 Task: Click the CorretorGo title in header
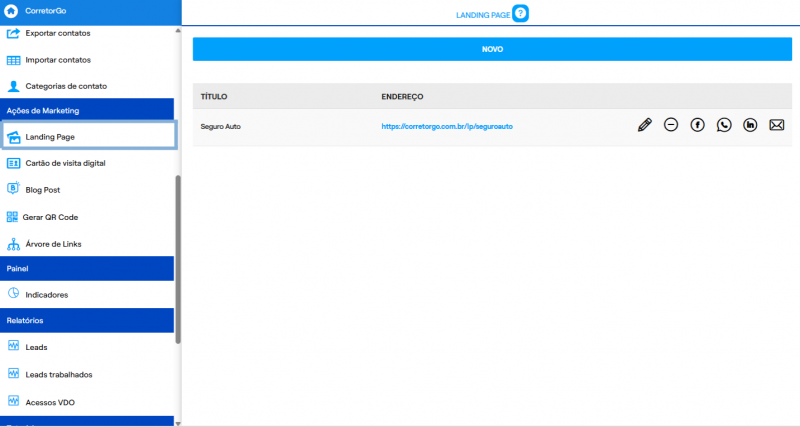[x=45, y=11]
